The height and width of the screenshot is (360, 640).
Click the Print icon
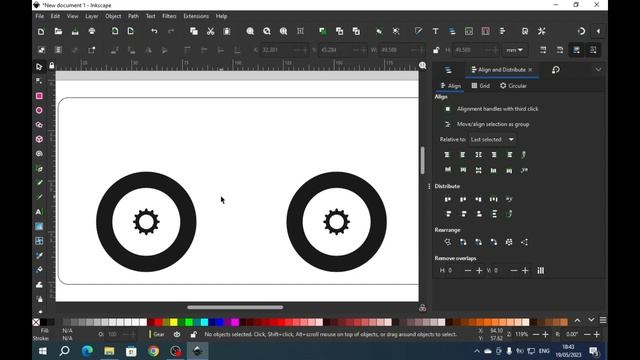(x=92, y=31)
